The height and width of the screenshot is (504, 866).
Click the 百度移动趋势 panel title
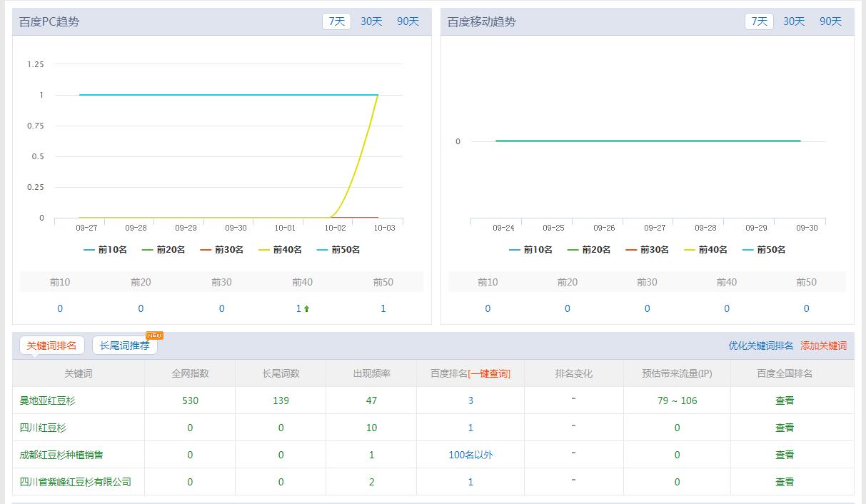pos(482,21)
